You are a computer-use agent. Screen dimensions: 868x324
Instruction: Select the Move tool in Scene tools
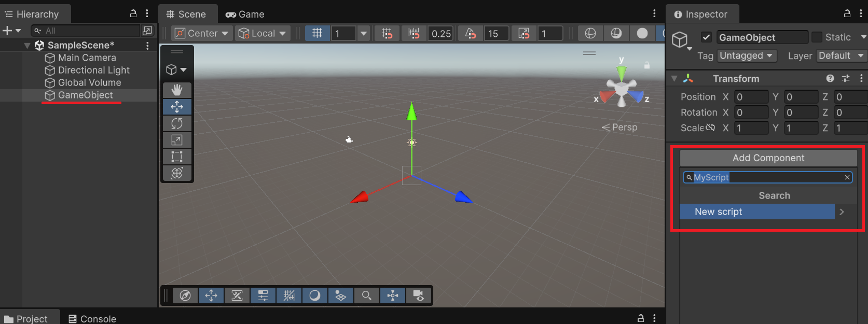coord(177,107)
